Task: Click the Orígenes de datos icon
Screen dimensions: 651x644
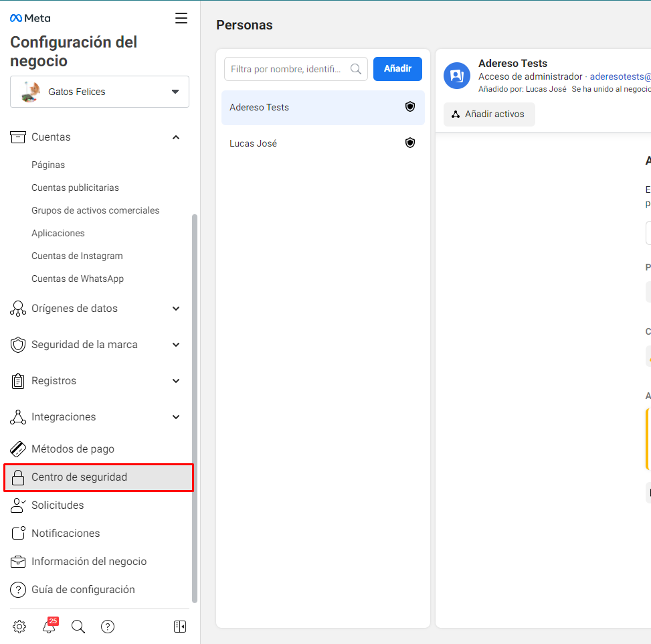Action: (18, 309)
